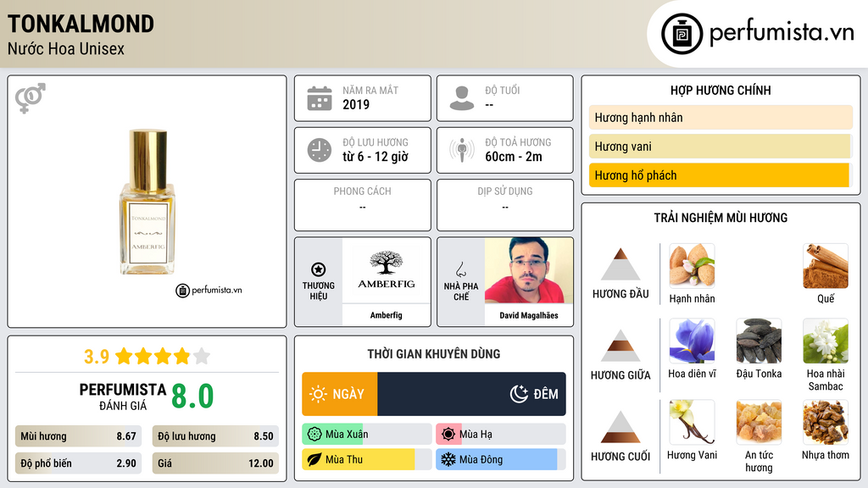Screen dimensions: 868x488
Task: Click the Hương Đầu pyramid icon
Action: [x=620, y=264]
